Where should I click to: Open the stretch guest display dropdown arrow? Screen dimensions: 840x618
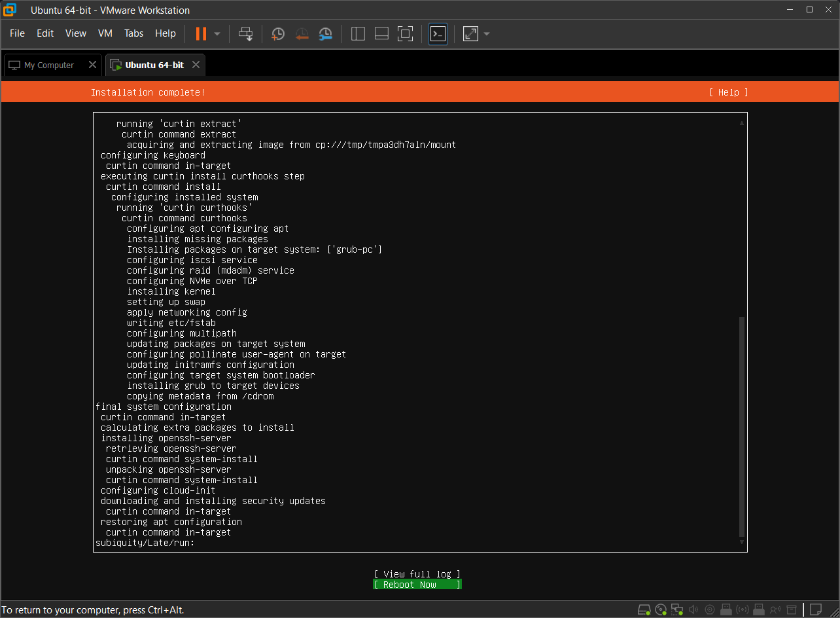tap(487, 34)
